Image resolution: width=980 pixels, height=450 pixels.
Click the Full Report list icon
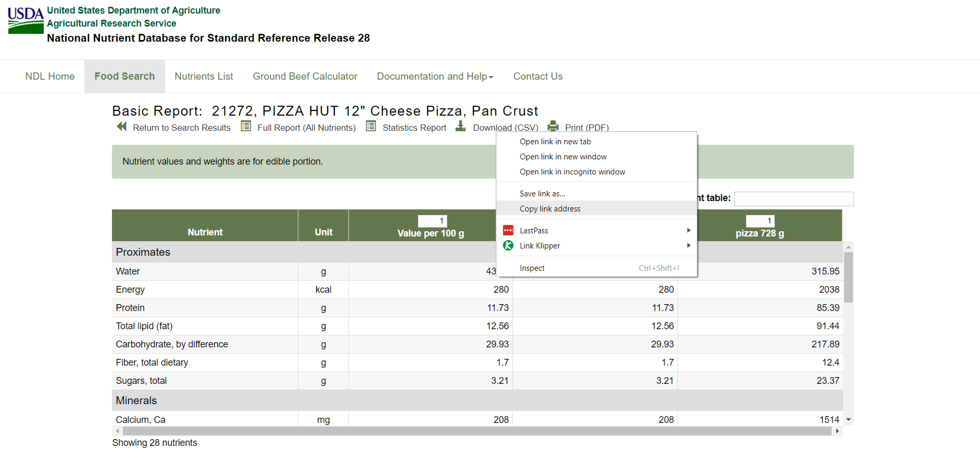[x=246, y=126]
